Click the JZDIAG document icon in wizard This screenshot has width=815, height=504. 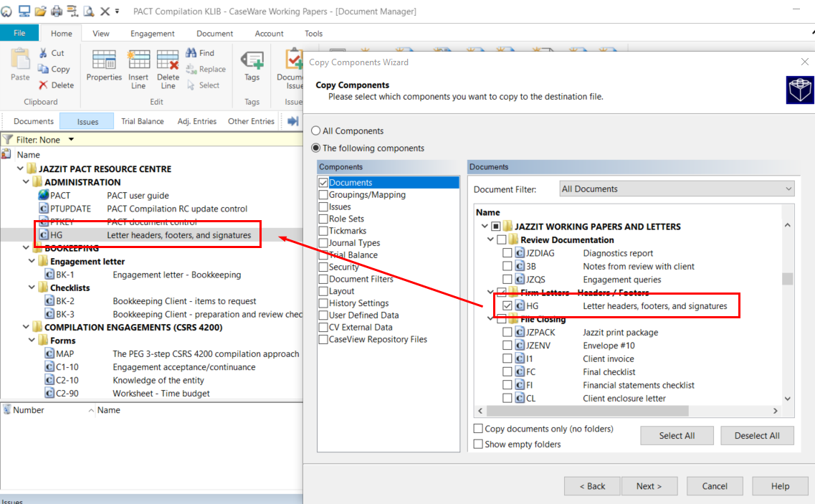coord(520,253)
